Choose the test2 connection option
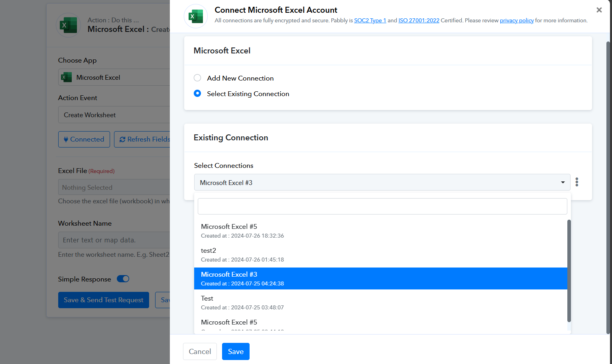Screen dimensions: 612x364 (380, 255)
